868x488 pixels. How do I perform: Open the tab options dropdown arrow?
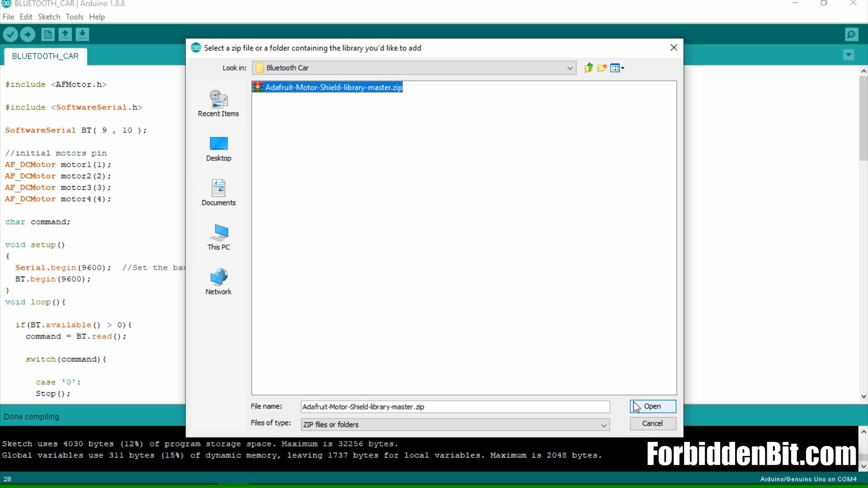click(x=848, y=55)
